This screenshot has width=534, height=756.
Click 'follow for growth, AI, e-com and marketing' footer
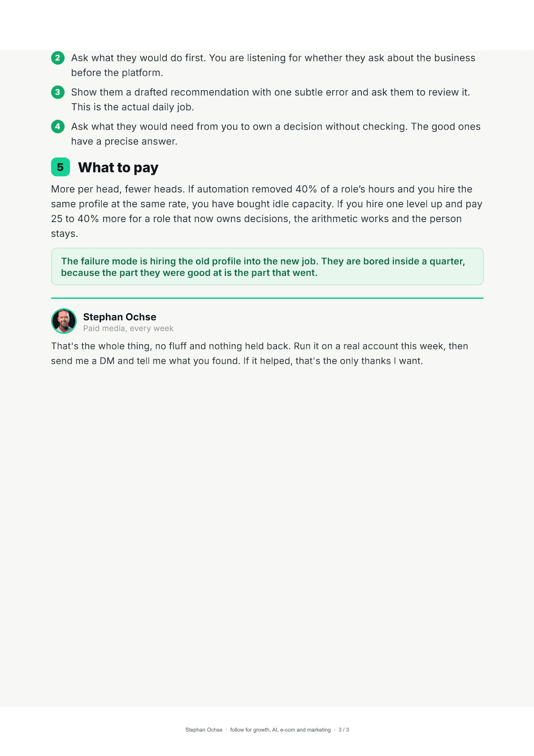coord(280,730)
